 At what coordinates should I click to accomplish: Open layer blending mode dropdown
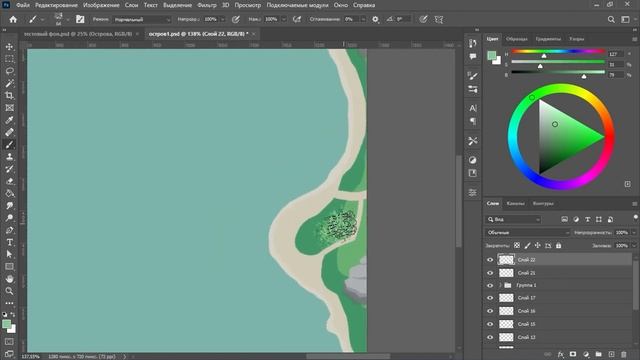527,232
